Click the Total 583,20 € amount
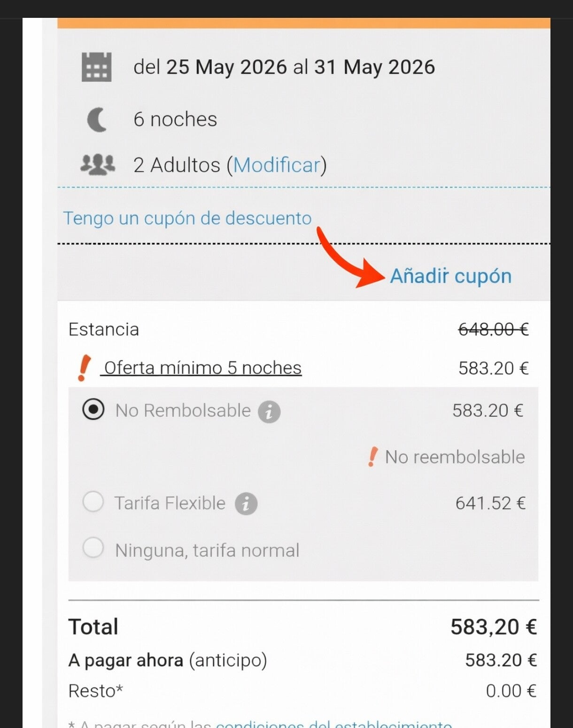The image size is (573, 728). [x=493, y=627]
